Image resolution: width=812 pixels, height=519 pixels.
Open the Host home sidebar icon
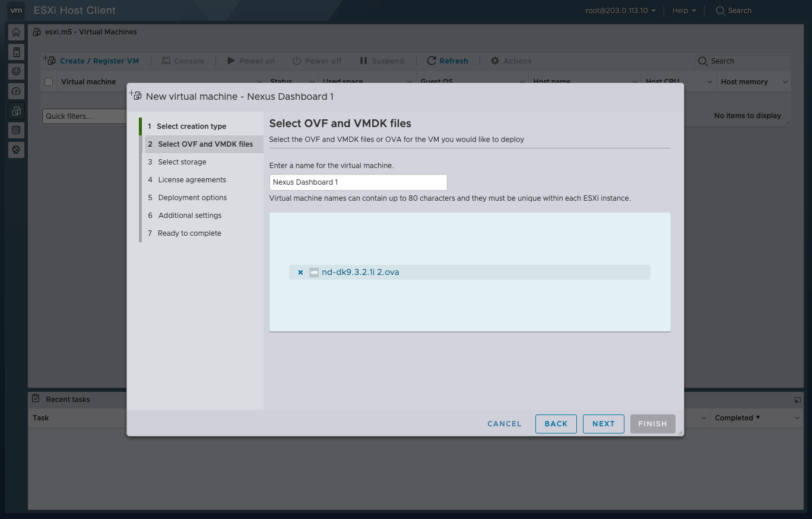(16, 33)
